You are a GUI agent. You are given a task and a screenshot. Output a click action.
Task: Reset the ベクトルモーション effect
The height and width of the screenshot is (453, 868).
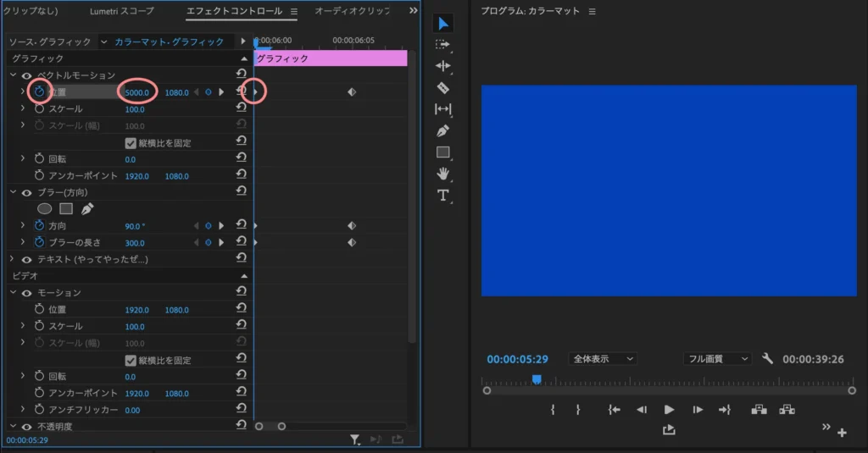point(242,74)
